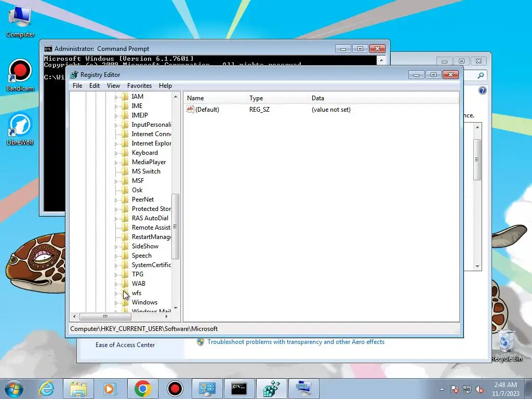Image resolution: width=532 pixels, height=399 pixels.
Task: Expand the IMEJP registry key
Action: [x=116, y=116]
